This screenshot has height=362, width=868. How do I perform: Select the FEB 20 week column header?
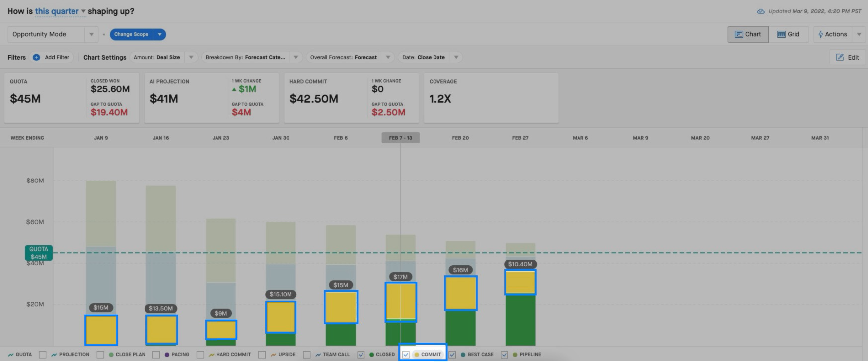pyautogui.click(x=460, y=138)
